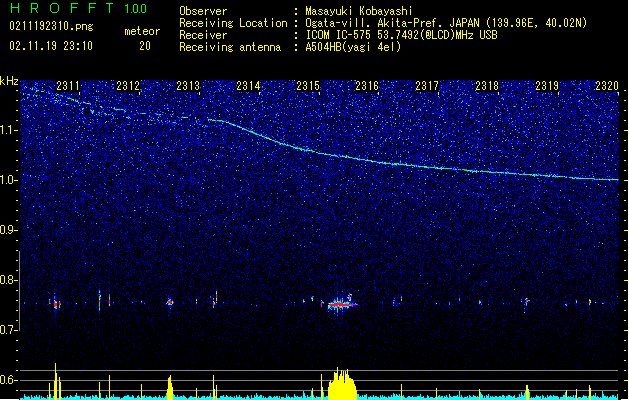Click the 2319 time axis marker
This screenshot has height=400, width=629.
[x=547, y=85]
